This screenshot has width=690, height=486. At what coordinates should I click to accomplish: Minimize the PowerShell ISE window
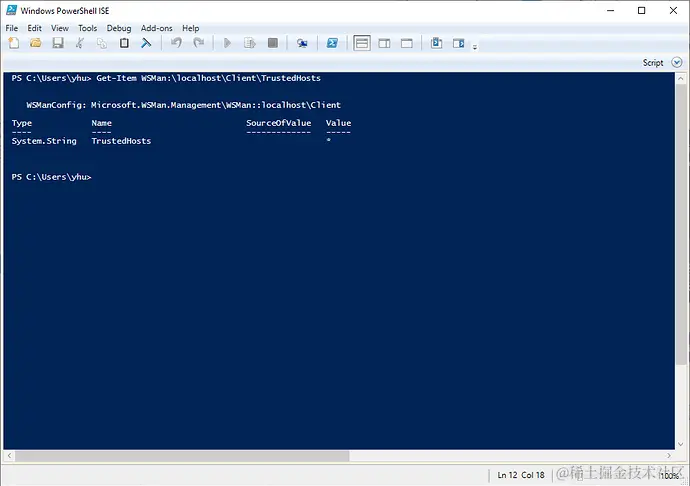coord(610,10)
